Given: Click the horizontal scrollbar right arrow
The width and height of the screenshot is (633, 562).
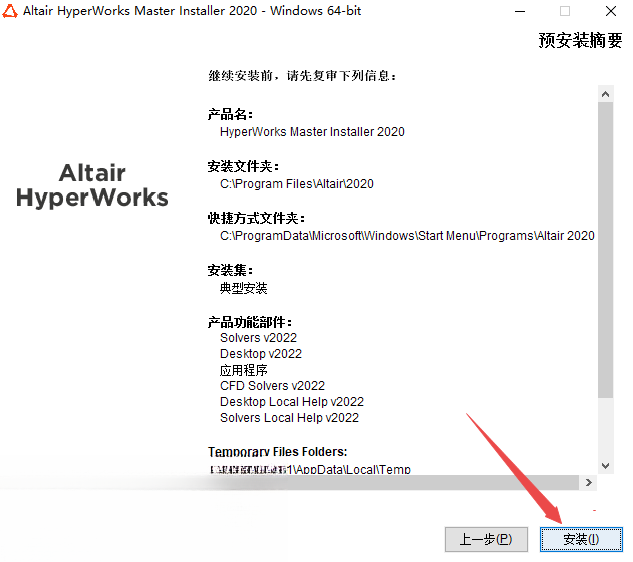Looking at the screenshot, I should [x=589, y=482].
